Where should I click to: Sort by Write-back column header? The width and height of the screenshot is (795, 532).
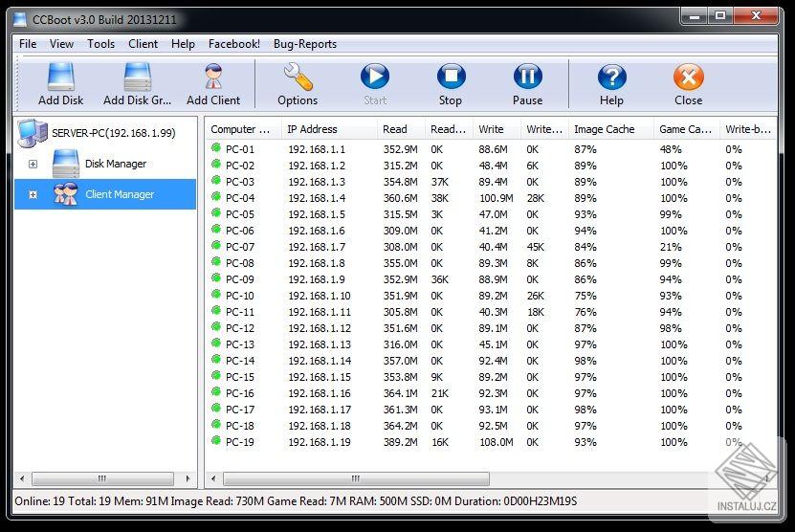coord(748,129)
